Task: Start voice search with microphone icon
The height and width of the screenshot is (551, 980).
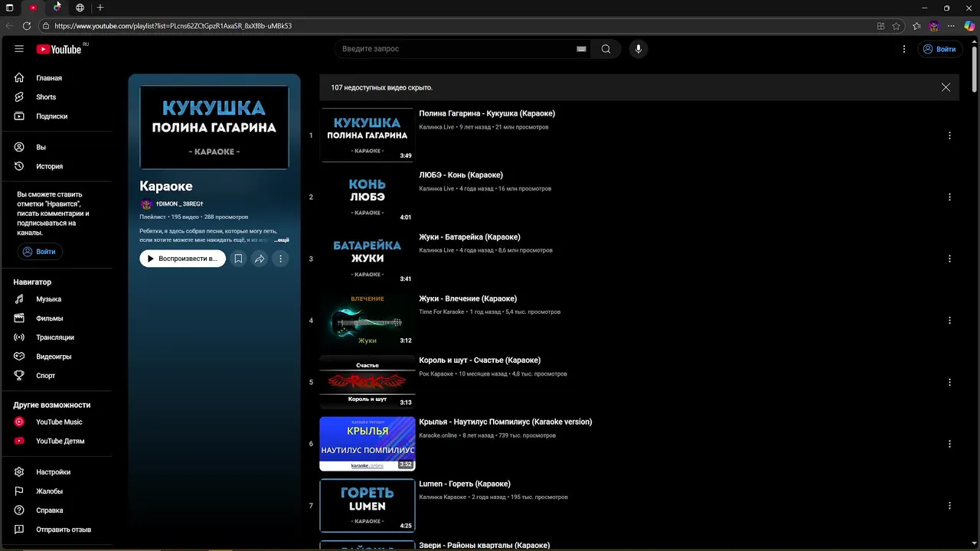Action: click(639, 49)
